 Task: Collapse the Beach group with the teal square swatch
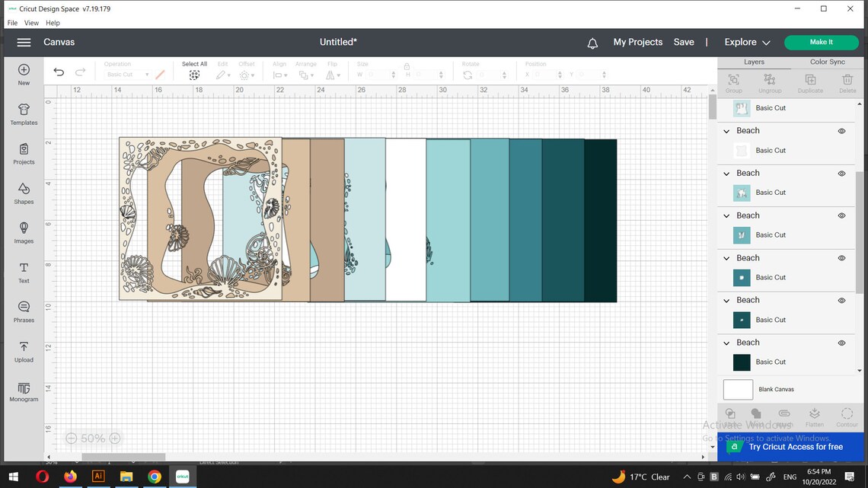pyautogui.click(x=727, y=258)
